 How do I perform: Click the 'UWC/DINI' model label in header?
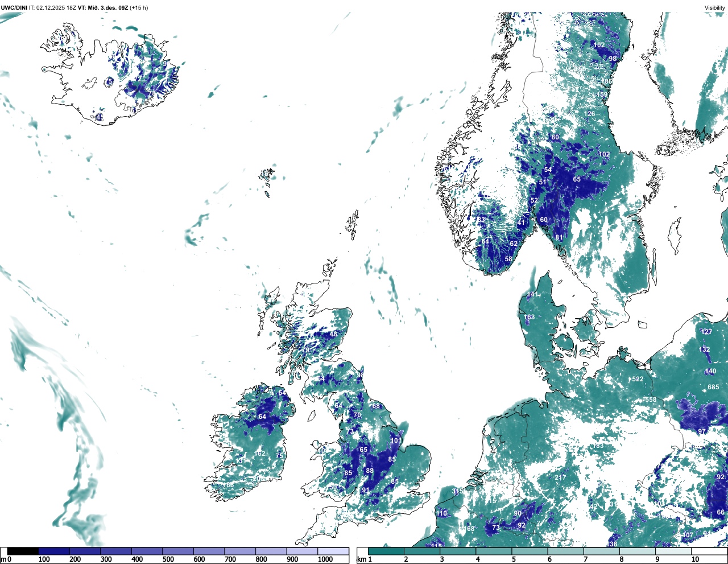tap(14, 7)
